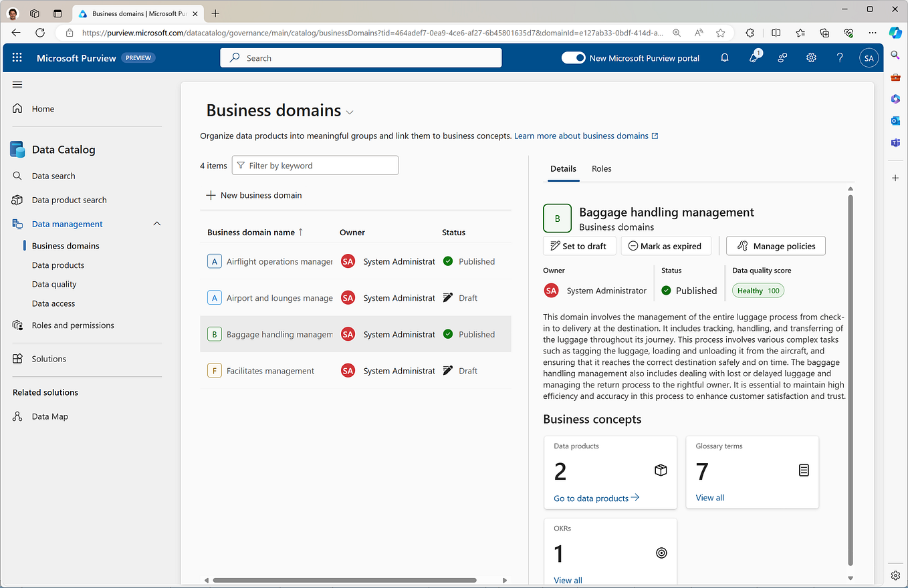
Task: Select the Details tab
Action: coord(563,169)
